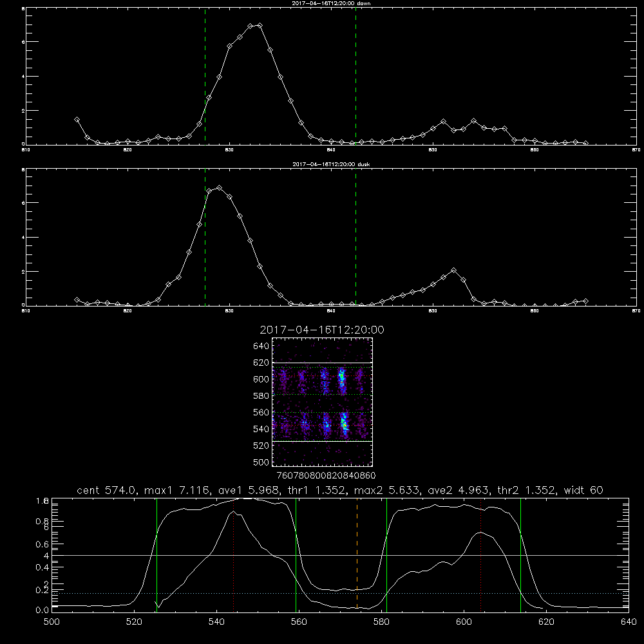Click 'cent 574.0' in the stats line
The height and width of the screenshot is (644, 644).
point(108,490)
